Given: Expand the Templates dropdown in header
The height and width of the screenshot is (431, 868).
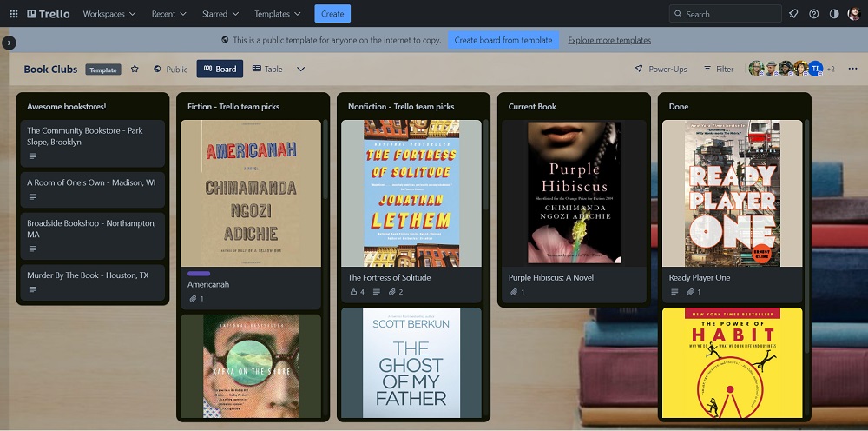Looking at the screenshot, I should click(x=278, y=14).
